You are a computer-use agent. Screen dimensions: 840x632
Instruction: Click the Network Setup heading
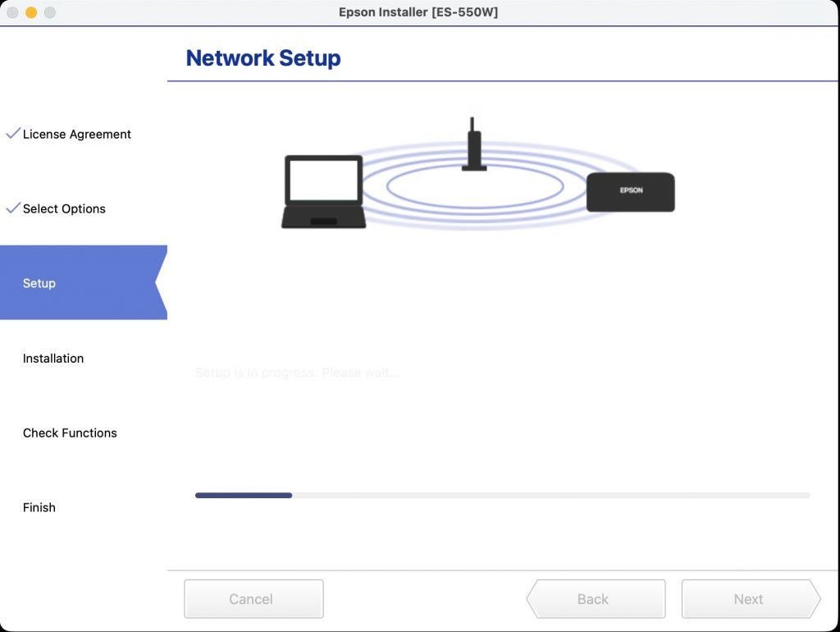coord(263,58)
